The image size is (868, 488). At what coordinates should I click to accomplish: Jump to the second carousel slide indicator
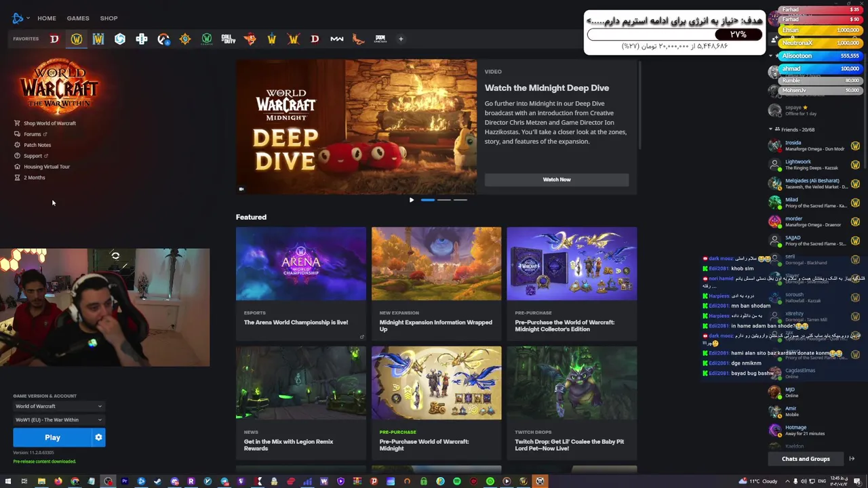click(443, 200)
